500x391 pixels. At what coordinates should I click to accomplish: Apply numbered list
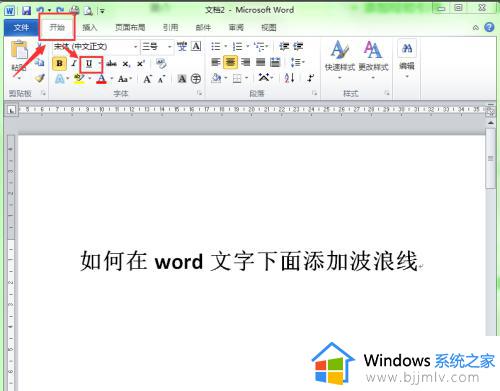click(237, 46)
